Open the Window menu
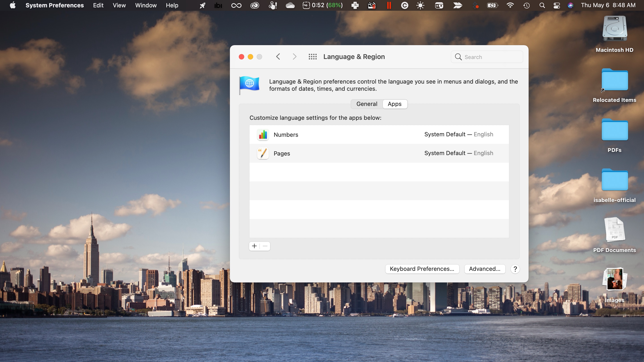 (146, 5)
